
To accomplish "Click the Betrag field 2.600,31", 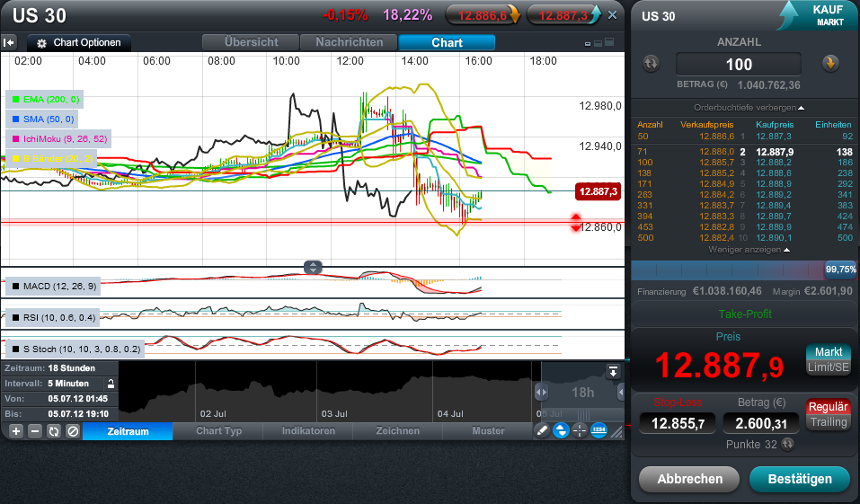I will [760, 423].
